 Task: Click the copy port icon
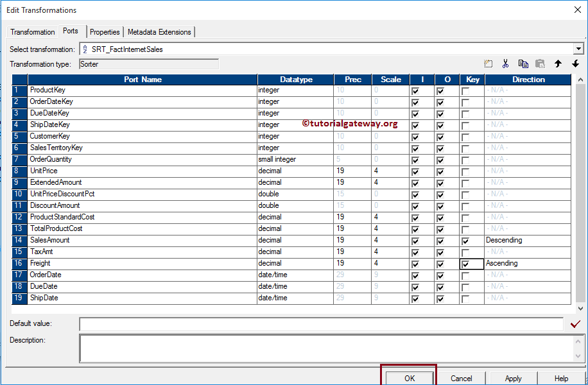coord(523,64)
